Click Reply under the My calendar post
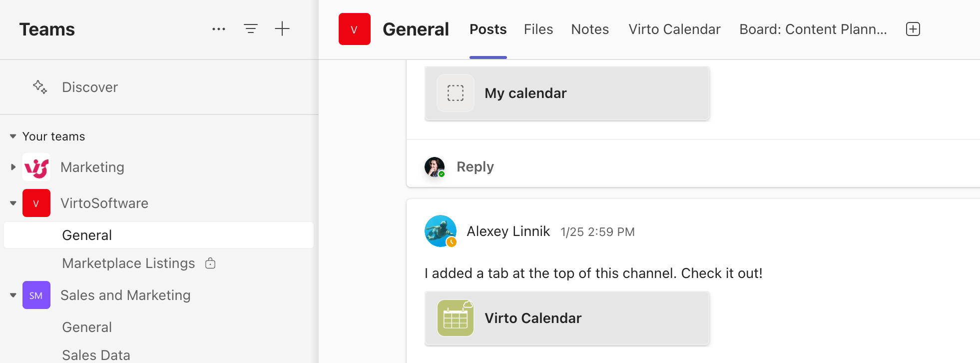This screenshot has height=363, width=980. (475, 167)
